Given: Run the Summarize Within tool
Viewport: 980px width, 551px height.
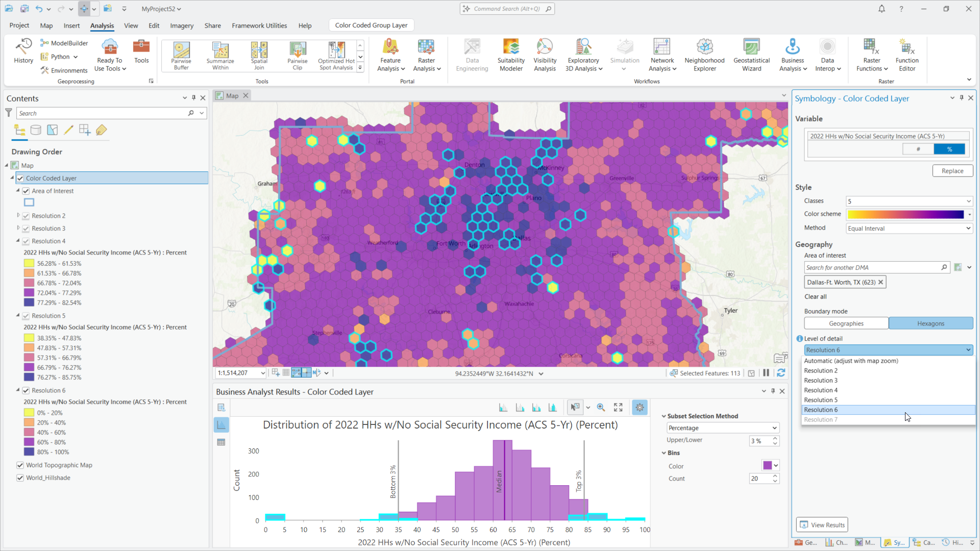Looking at the screenshot, I should [220, 56].
